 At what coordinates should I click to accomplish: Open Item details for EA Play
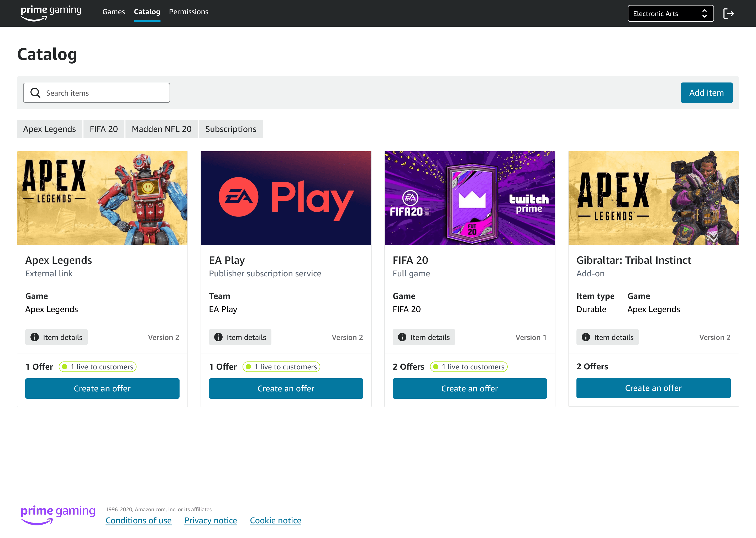coord(240,337)
